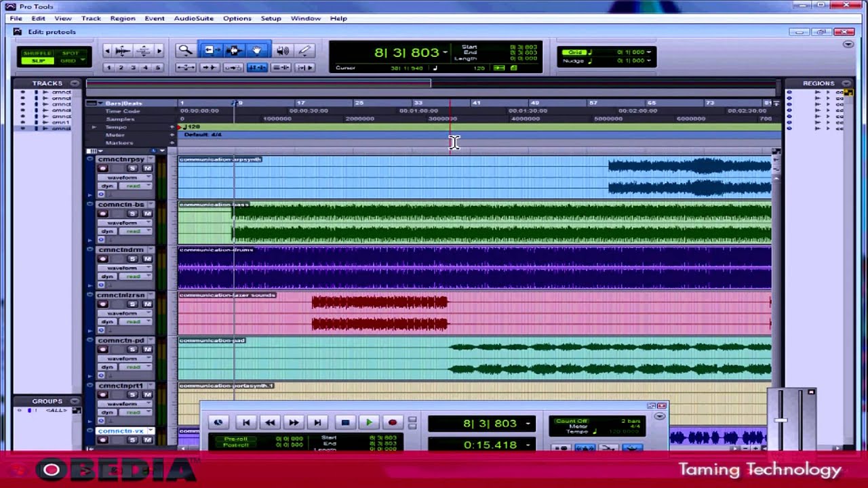Mute the comnctn-bs track

tap(146, 213)
